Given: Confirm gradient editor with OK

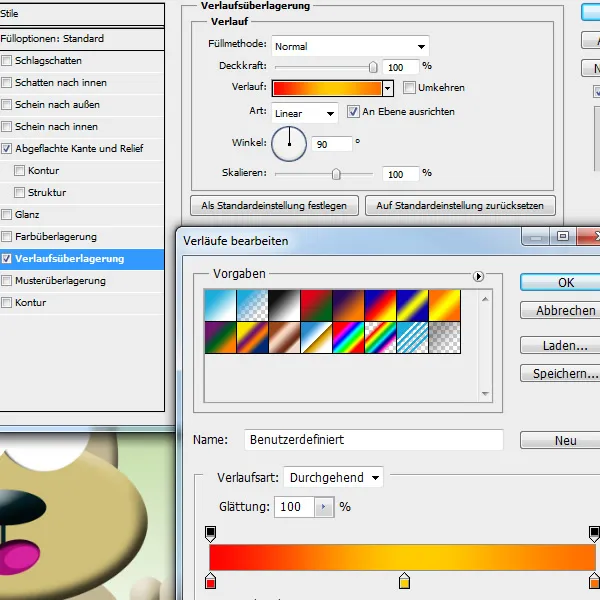Looking at the screenshot, I should pos(560,282).
